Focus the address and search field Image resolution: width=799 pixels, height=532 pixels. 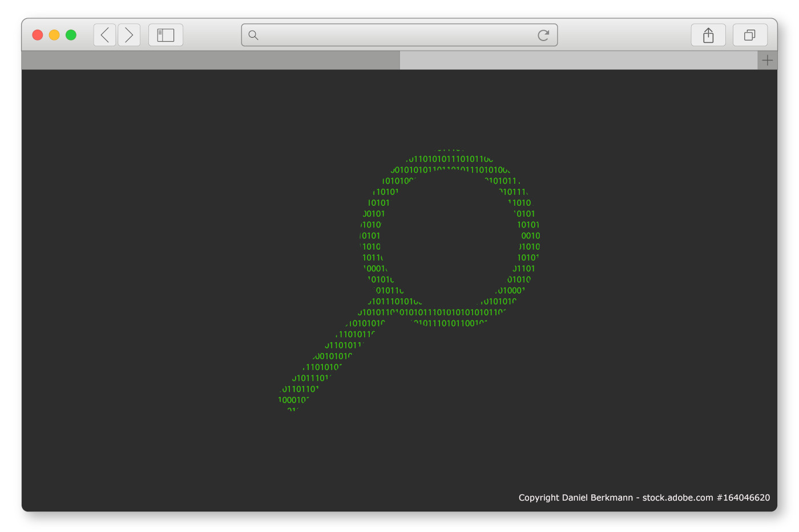coord(394,35)
